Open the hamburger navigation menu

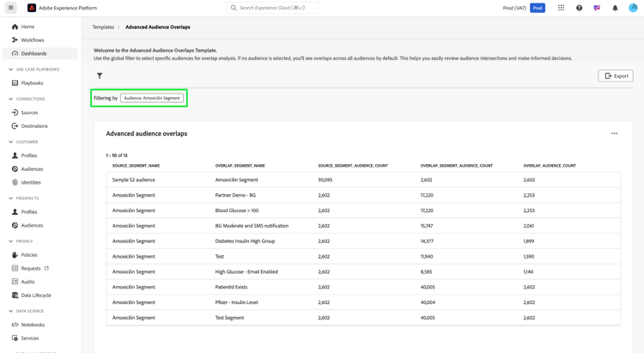coord(11,8)
